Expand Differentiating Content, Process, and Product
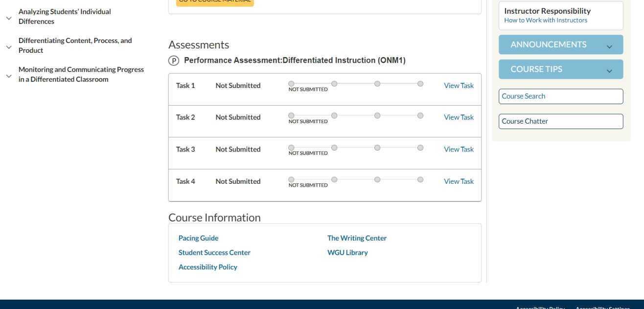This screenshot has height=309, width=644. [9, 47]
